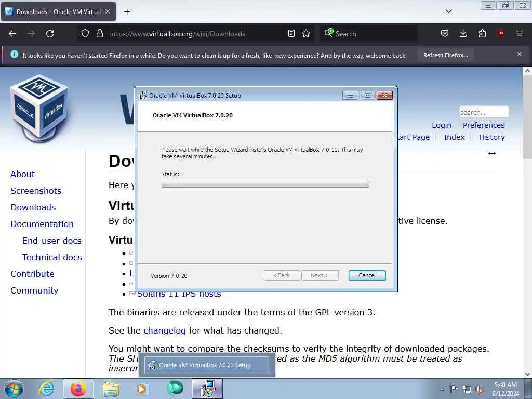The width and height of the screenshot is (532, 399).
Task: Open the Windows Start orb
Action: [x=14, y=389]
